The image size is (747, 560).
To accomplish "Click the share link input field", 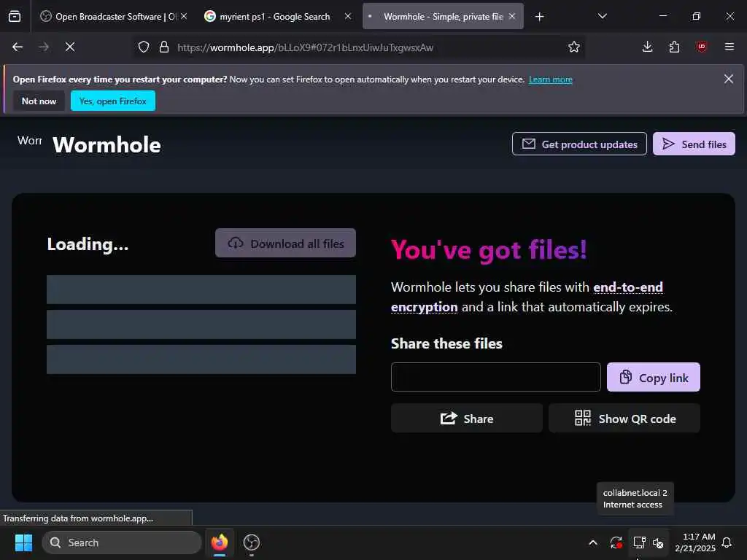I will click(x=495, y=377).
